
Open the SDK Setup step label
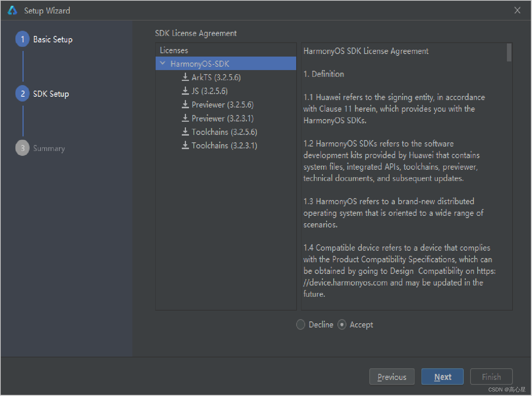coord(51,94)
